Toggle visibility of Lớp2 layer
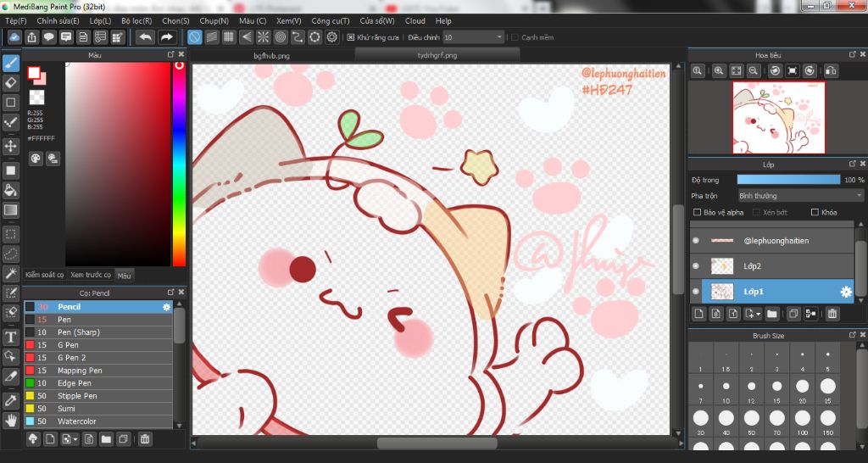 [x=696, y=266]
